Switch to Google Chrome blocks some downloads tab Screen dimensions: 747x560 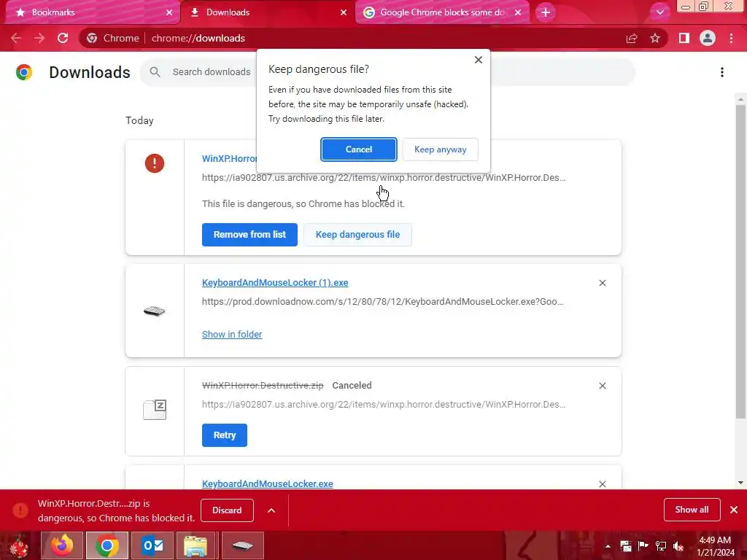coord(442,12)
